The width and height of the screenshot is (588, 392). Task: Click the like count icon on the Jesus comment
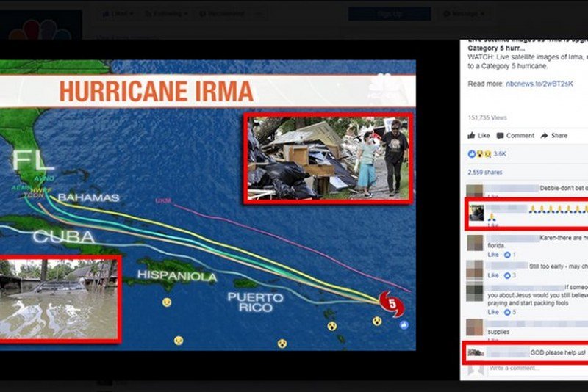pyautogui.click(x=508, y=312)
